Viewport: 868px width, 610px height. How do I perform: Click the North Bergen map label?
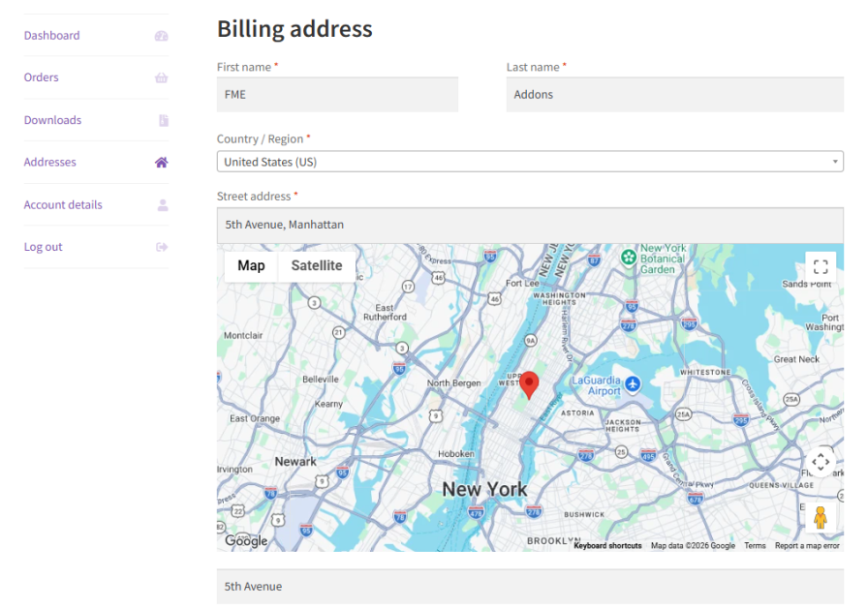[x=454, y=383]
